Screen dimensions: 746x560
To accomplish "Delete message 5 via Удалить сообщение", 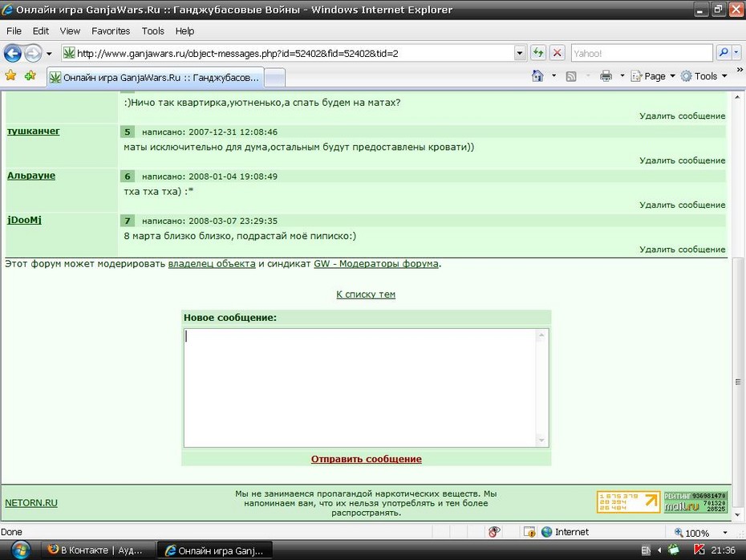I will (x=683, y=160).
